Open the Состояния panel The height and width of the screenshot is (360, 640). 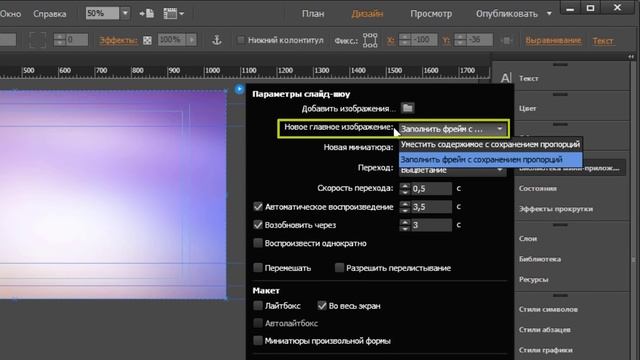click(x=538, y=188)
